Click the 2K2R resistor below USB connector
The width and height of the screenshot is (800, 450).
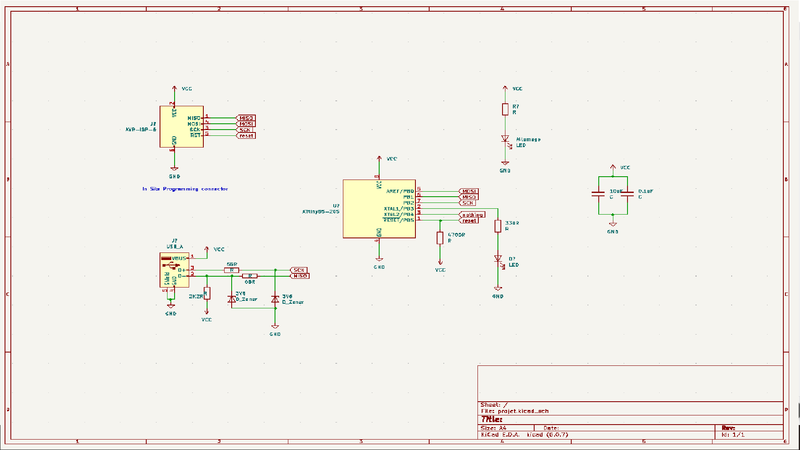[x=207, y=294]
